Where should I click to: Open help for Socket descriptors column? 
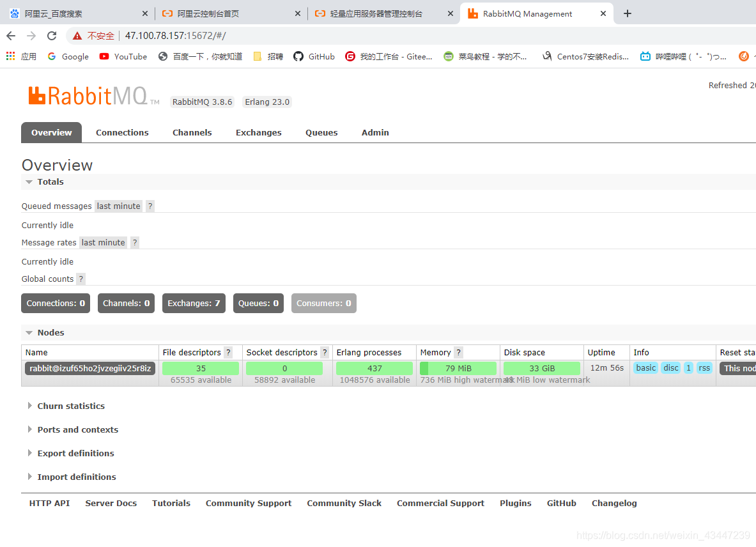point(325,353)
